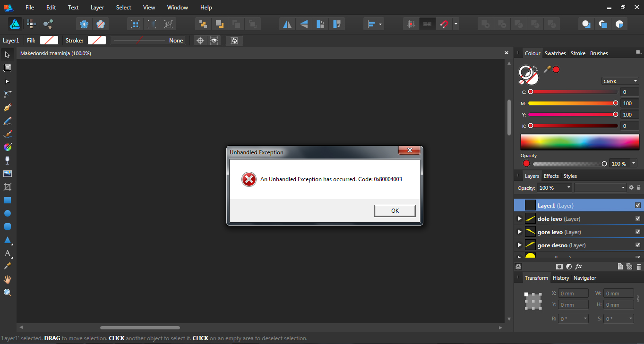
Task: Click the Delete Layer trash icon
Action: coord(639,267)
